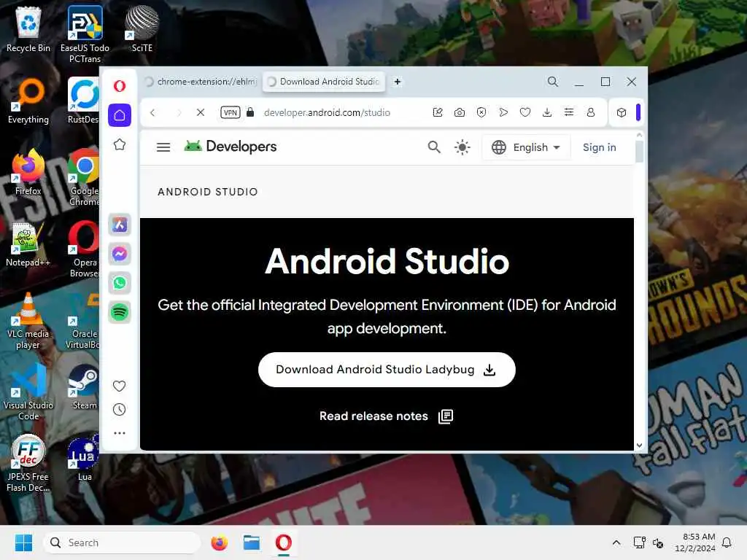
Task: Select the Visual Studio Code desktop shortcut
Action: (x=28, y=392)
